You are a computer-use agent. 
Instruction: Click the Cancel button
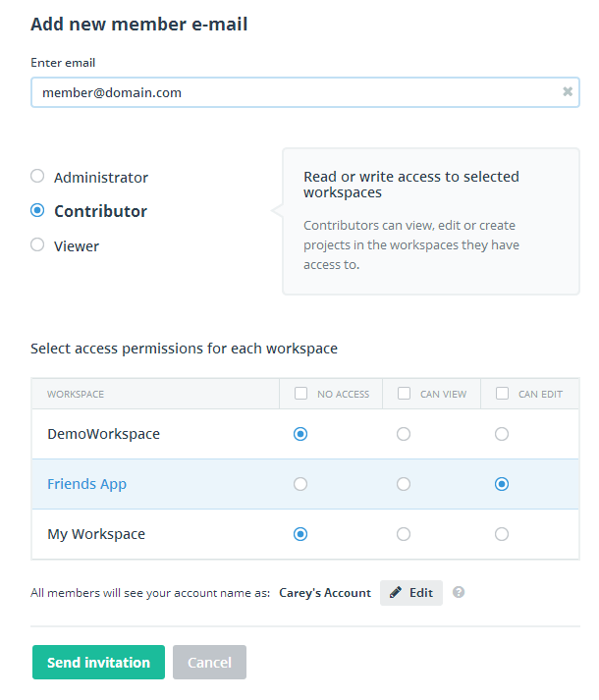tap(209, 663)
